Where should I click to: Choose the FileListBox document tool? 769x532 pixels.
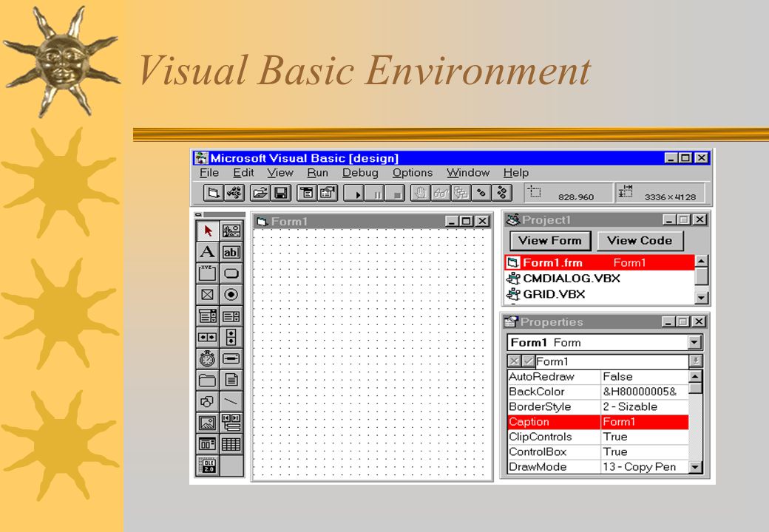[231, 380]
